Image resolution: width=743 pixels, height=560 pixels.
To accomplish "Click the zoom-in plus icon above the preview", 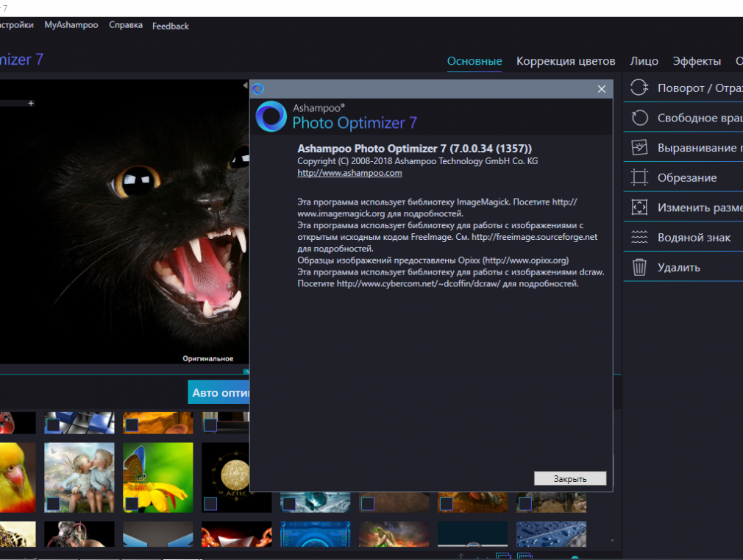I will 31,103.
